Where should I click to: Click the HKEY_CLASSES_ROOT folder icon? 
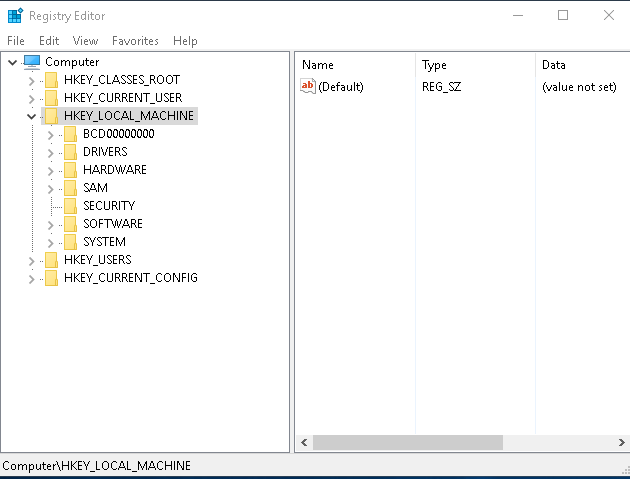pyautogui.click(x=51, y=80)
